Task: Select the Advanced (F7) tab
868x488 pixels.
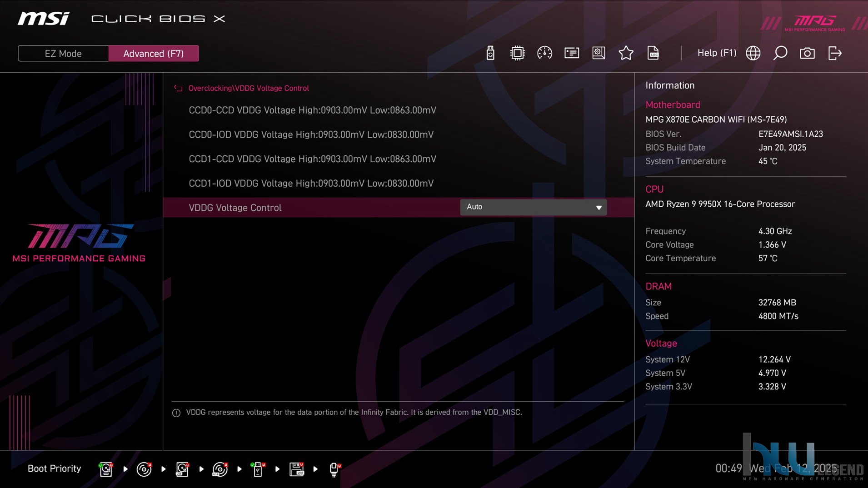Action: point(154,54)
